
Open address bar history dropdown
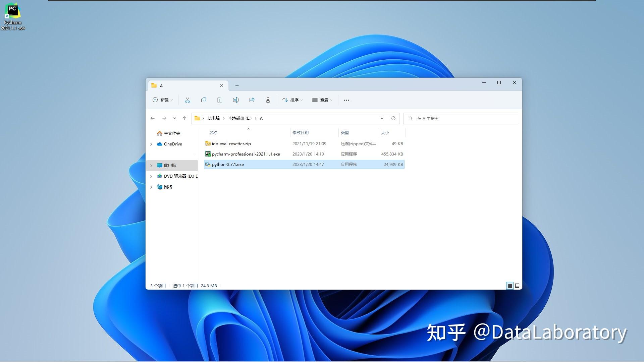pyautogui.click(x=382, y=118)
